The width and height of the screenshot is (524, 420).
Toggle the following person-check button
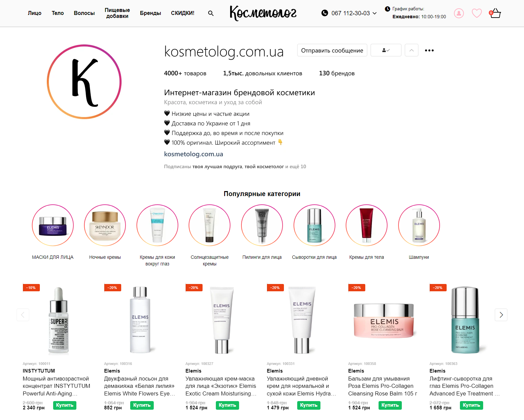386,50
